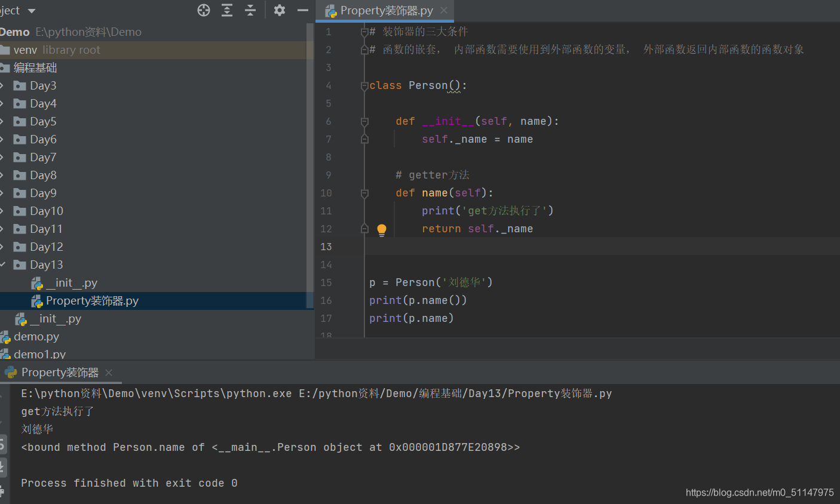Click 'class Person():' on line 4
The height and width of the screenshot is (504, 840).
coord(418,86)
